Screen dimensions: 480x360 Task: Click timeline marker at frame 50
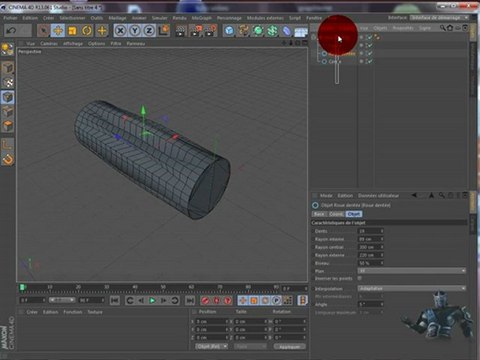tap(163, 287)
